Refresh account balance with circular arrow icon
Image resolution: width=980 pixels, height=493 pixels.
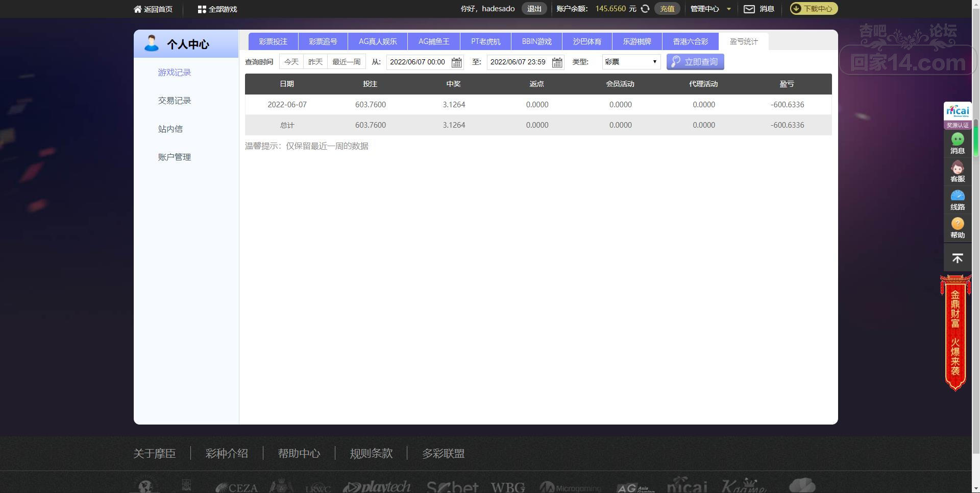tap(645, 9)
